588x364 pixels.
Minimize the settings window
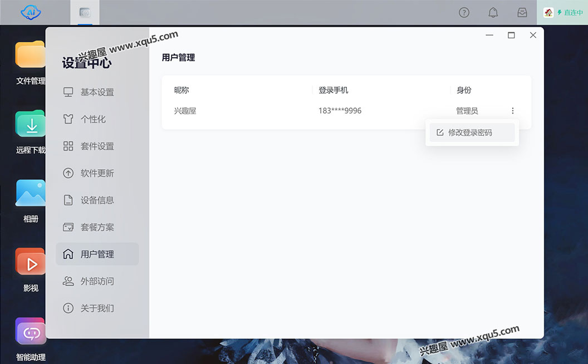[489, 35]
